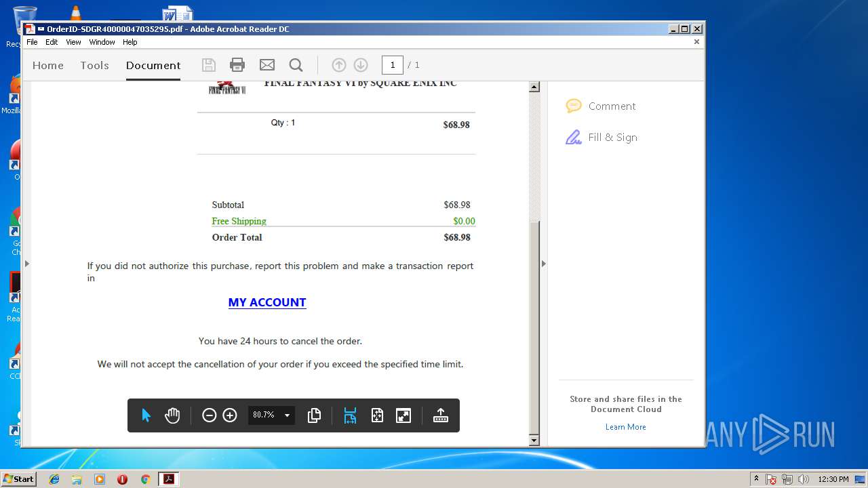This screenshot has height=488, width=868.
Task: Collapse the right tools pane arrow
Action: point(543,264)
